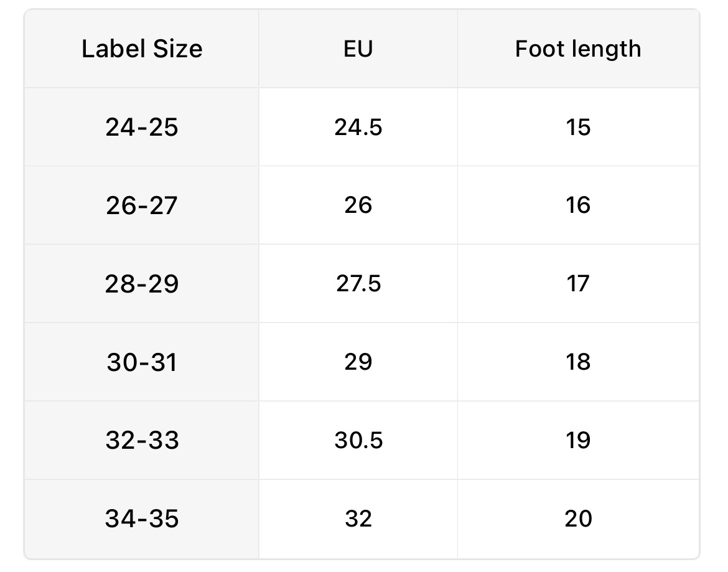Click the EU value 29

(x=358, y=362)
